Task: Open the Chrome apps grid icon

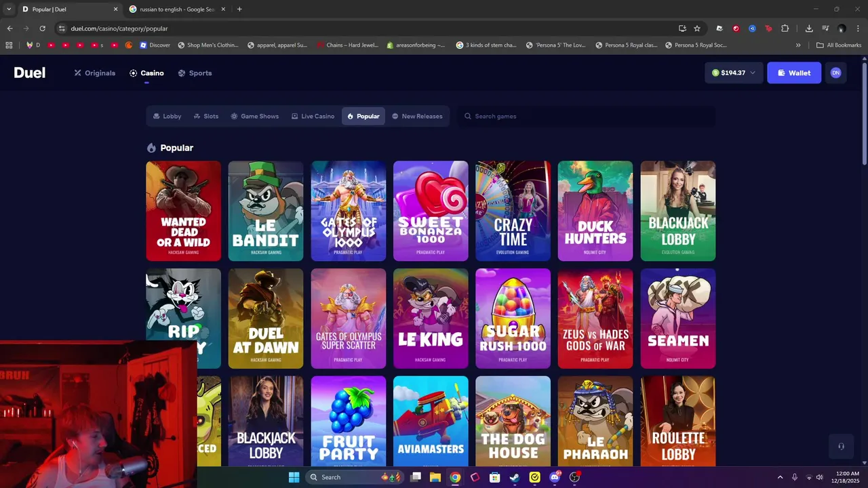Action: pos(9,45)
